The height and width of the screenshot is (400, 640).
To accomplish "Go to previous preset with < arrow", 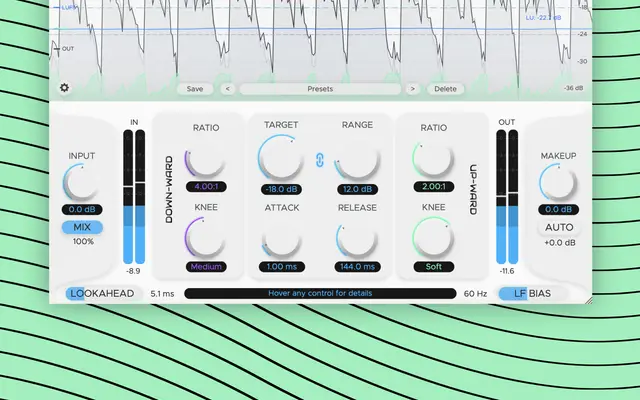I will point(227,89).
